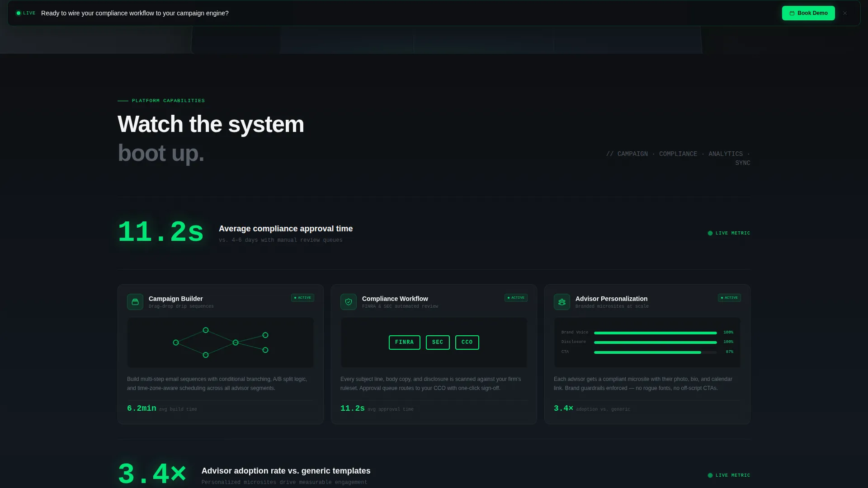
Task: Click 'Personalized microsites drive measurable engagement' text
Action: (x=284, y=482)
